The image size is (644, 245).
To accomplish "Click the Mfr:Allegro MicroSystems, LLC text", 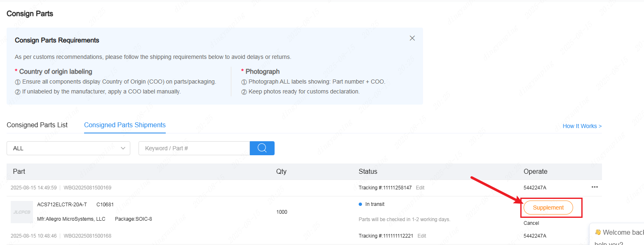I will tap(71, 219).
